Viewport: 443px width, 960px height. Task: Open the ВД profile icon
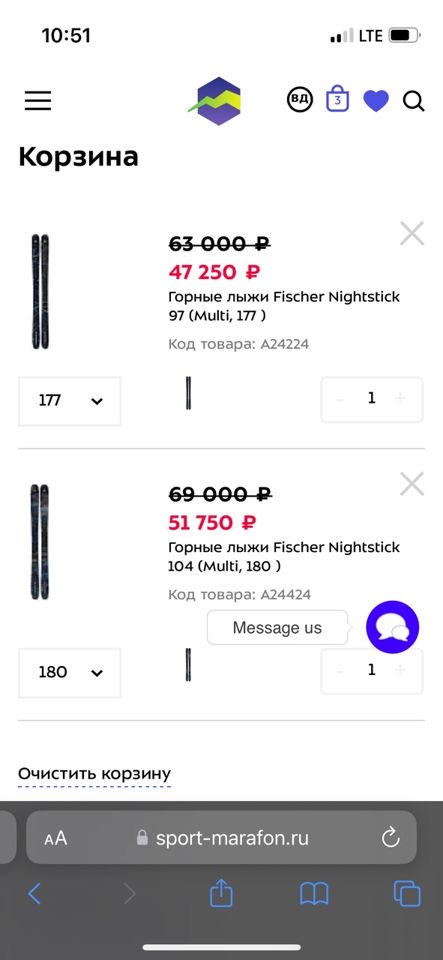pyautogui.click(x=300, y=100)
